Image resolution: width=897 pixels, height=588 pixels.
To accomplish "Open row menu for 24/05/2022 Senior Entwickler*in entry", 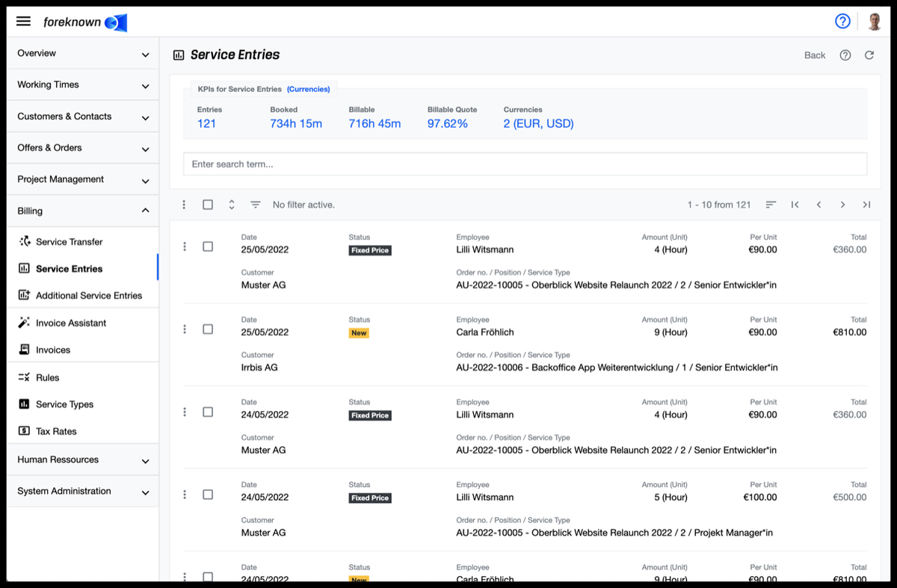I will pos(185,412).
